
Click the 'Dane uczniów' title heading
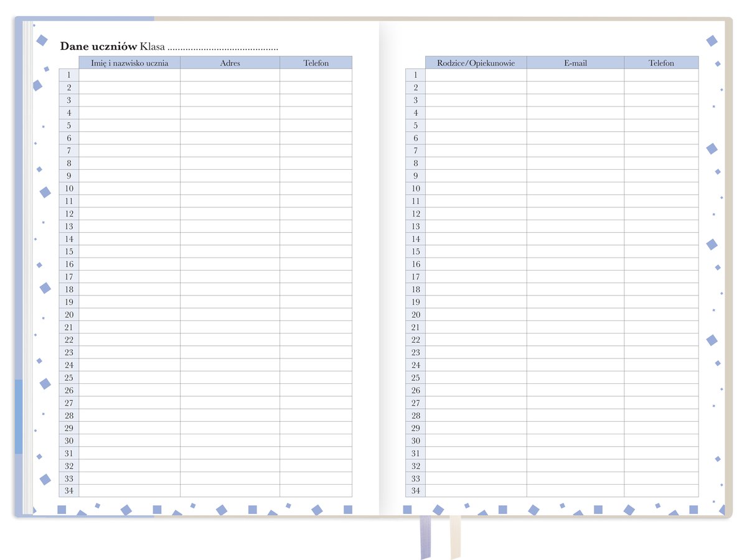(98, 47)
